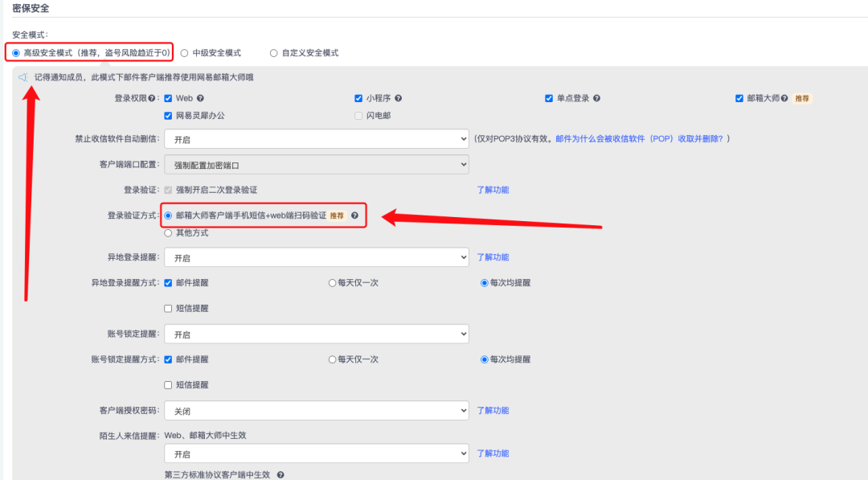Click the help icon beside 小程序
868x480 pixels.
coord(399,98)
